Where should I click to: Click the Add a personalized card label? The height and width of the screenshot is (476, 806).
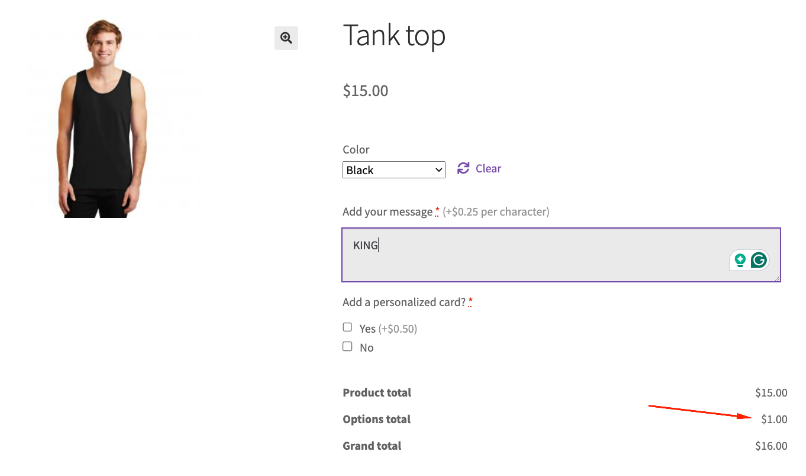[404, 302]
